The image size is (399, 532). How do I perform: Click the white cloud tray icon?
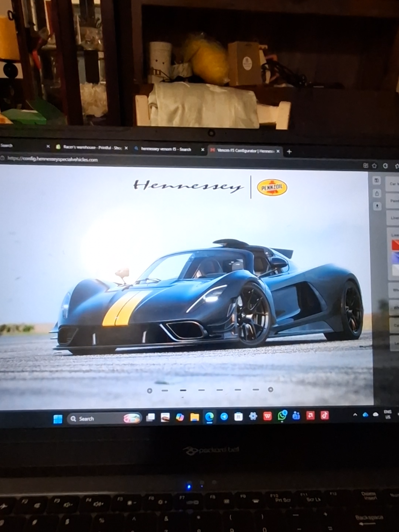[376, 414]
